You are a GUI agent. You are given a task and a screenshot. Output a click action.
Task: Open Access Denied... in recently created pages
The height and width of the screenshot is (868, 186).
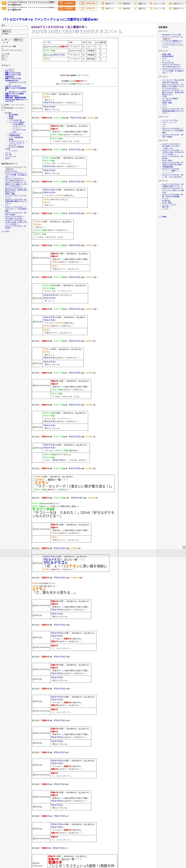(x=11, y=171)
